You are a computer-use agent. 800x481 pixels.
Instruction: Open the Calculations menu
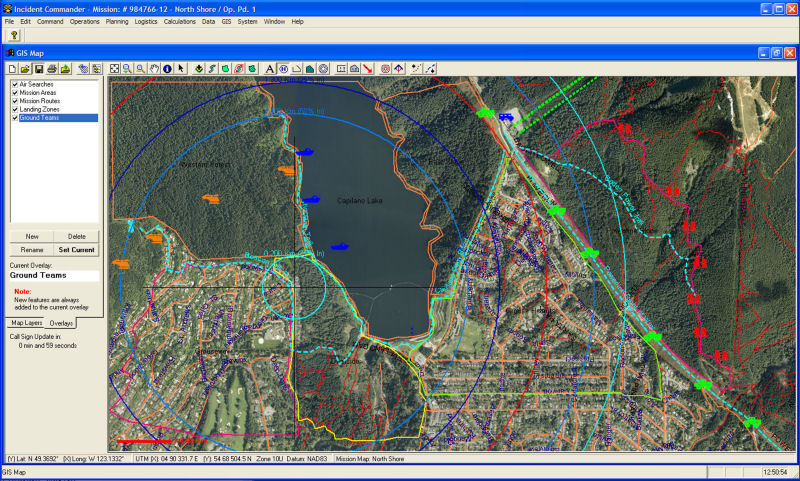point(180,21)
